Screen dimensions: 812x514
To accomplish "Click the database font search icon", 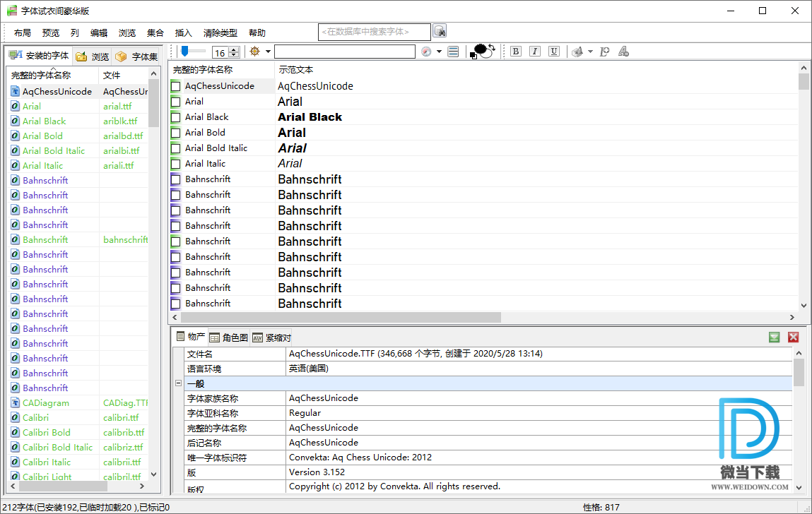I will 440,31.
